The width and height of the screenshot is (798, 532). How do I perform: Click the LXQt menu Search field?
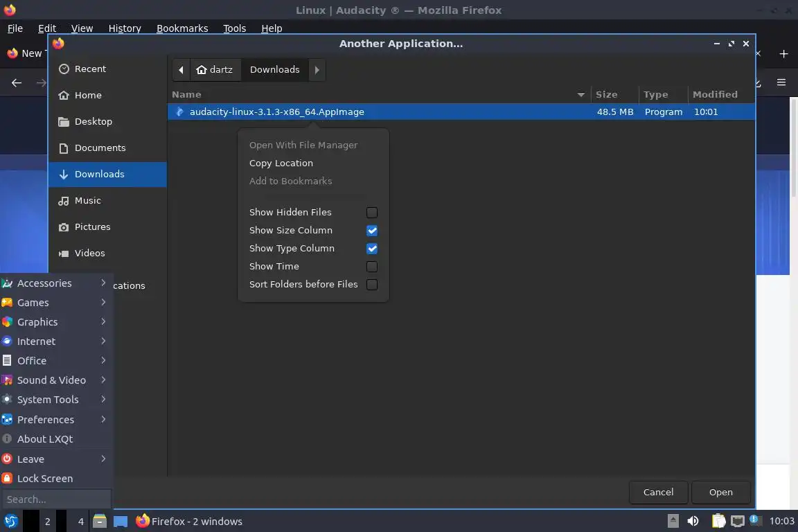click(57, 499)
